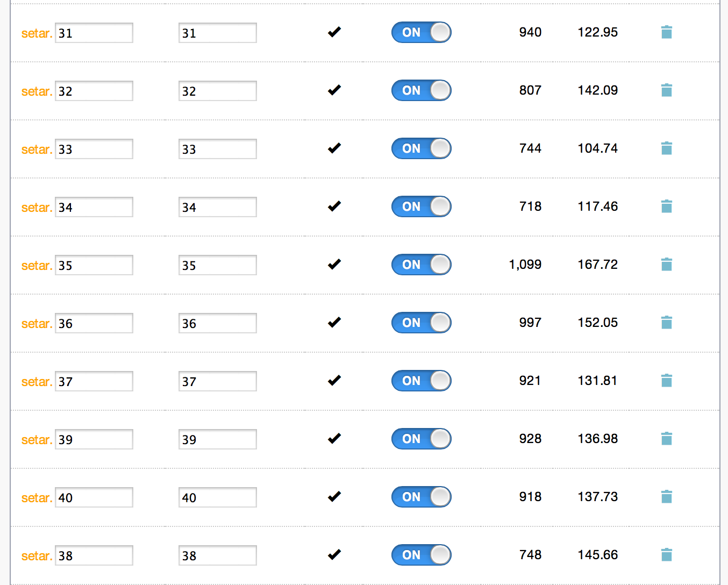Click the checkmark in row 32
Screen dimensions: 728x585
334,90
